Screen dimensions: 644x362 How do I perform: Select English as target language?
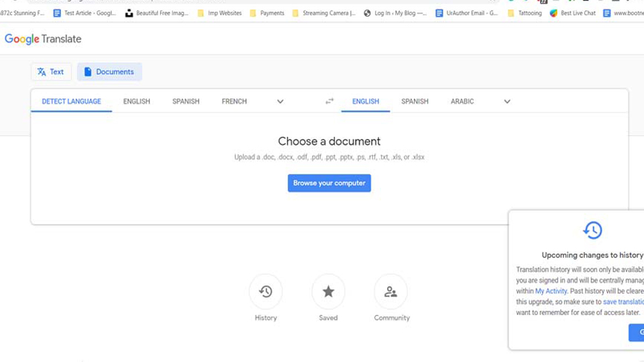[366, 101]
